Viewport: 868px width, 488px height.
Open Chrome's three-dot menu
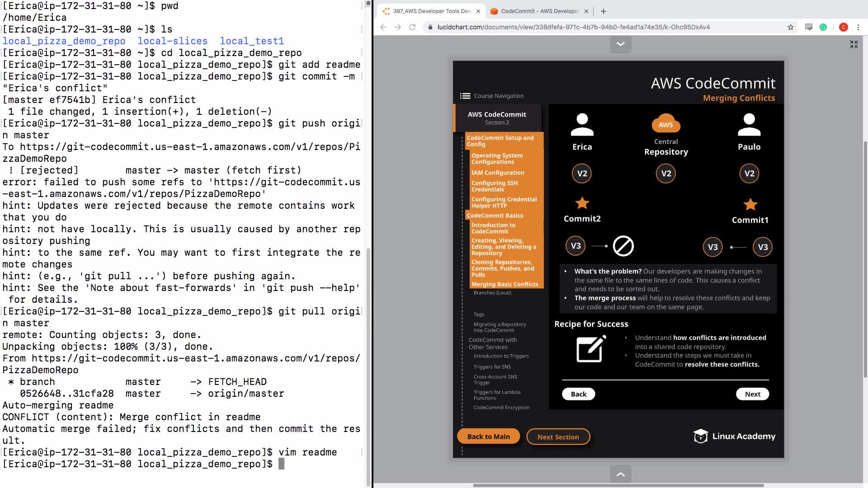point(858,27)
